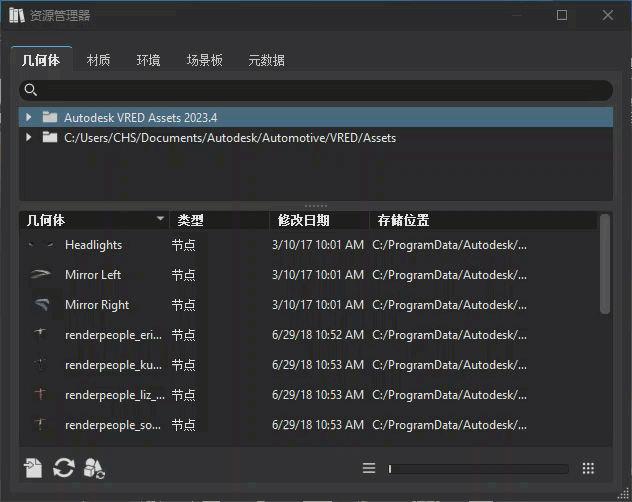Select the Autodesk VRED Assets folder icon
The height and width of the screenshot is (502, 632).
point(50,117)
